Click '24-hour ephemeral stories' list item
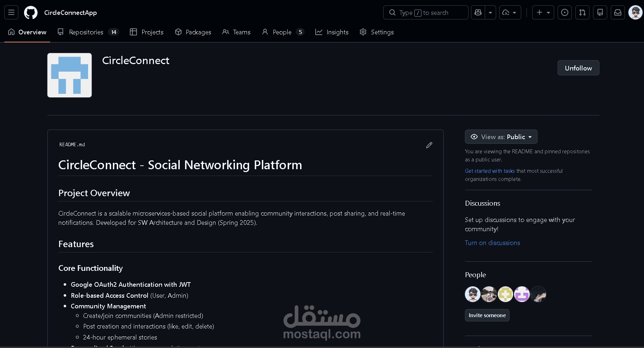The width and height of the screenshot is (644, 348). pyautogui.click(x=120, y=337)
